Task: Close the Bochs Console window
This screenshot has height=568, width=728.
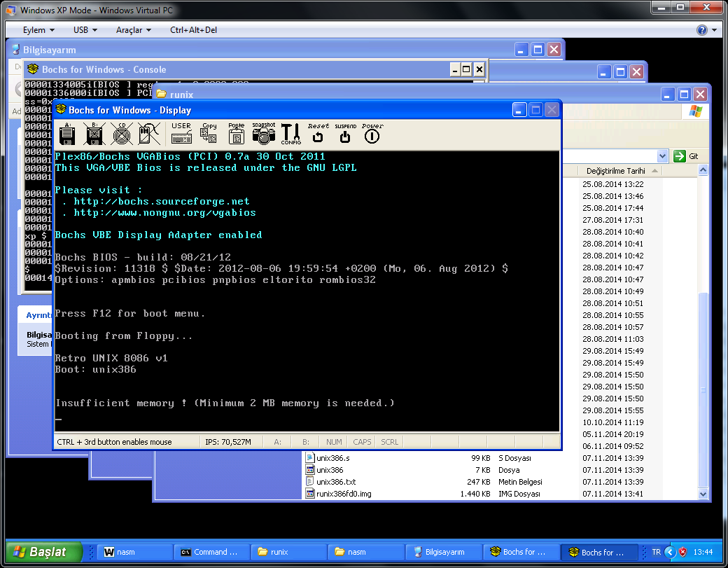Action: (x=479, y=69)
